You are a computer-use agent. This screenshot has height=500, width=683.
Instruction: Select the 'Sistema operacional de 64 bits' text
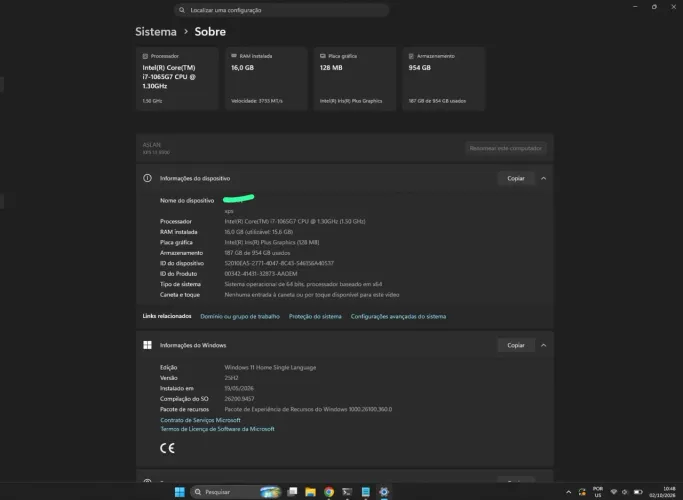coord(303,284)
